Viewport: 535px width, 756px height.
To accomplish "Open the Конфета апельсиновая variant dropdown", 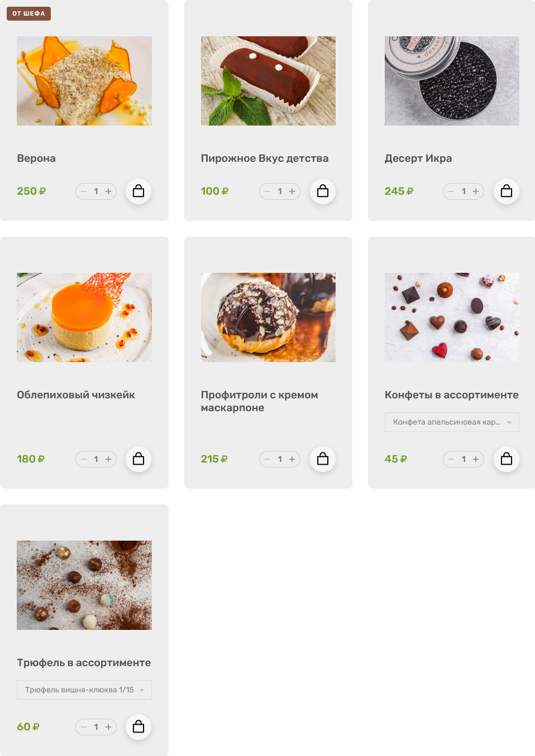I will 452,422.
